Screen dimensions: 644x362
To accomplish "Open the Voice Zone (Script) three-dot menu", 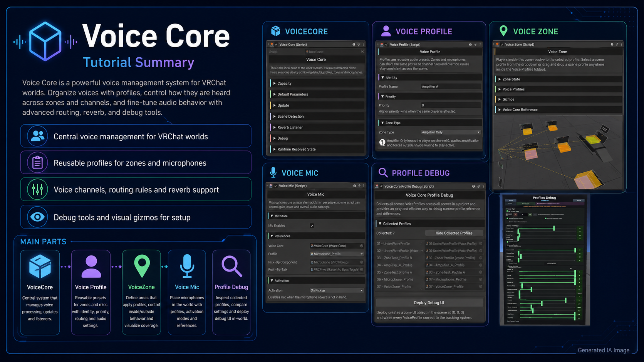I will point(622,45).
